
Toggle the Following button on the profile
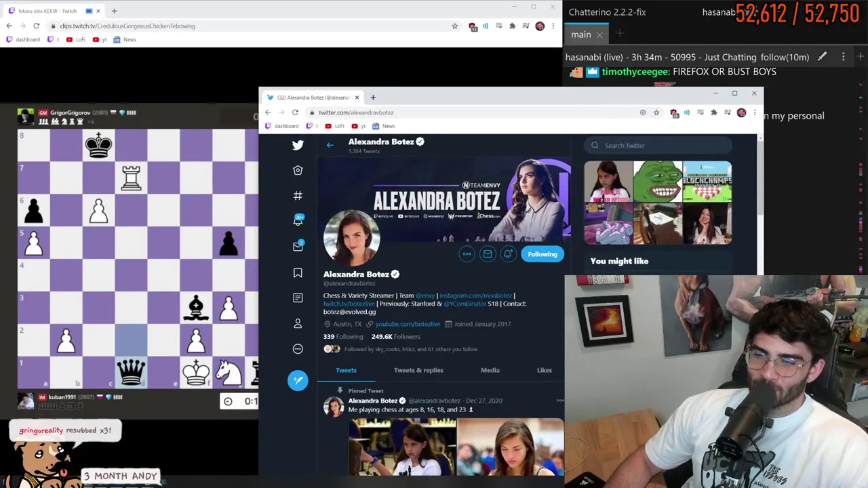[542, 254]
